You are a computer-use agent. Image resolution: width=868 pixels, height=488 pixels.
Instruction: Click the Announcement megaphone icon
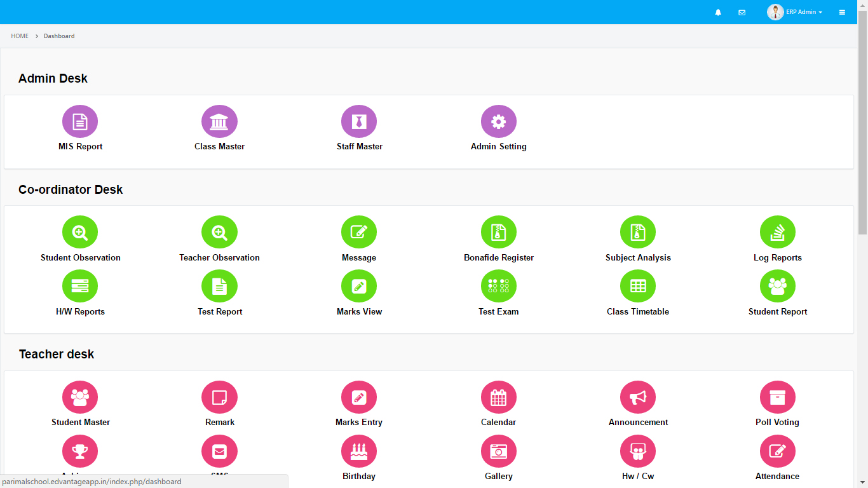pyautogui.click(x=638, y=397)
